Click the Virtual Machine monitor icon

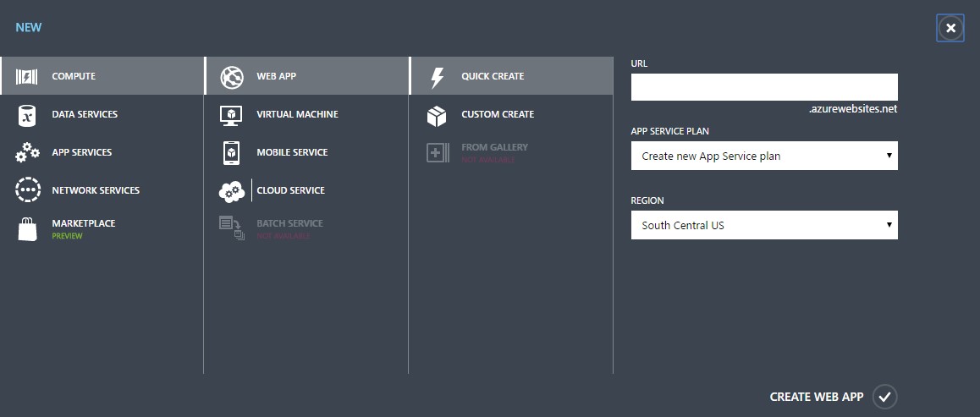pyautogui.click(x=231, y=115)
